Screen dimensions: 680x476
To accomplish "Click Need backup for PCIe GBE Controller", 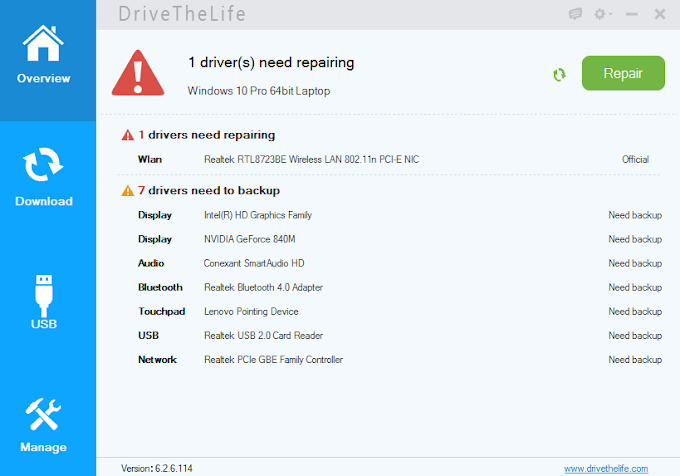I will click(x=635, y=360).
